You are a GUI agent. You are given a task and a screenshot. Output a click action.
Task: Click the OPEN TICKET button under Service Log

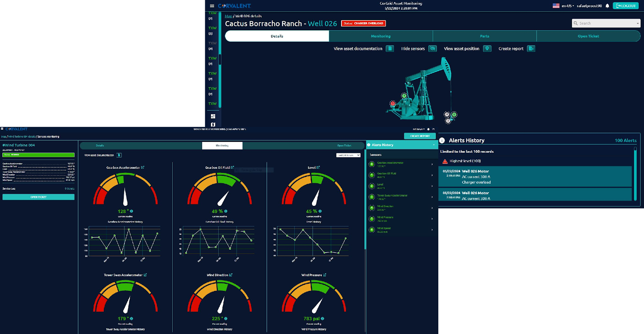[39, 197]
